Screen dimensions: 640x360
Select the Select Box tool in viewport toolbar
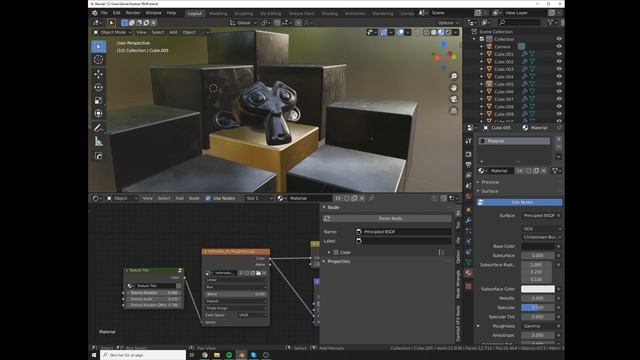click(98, 47)
